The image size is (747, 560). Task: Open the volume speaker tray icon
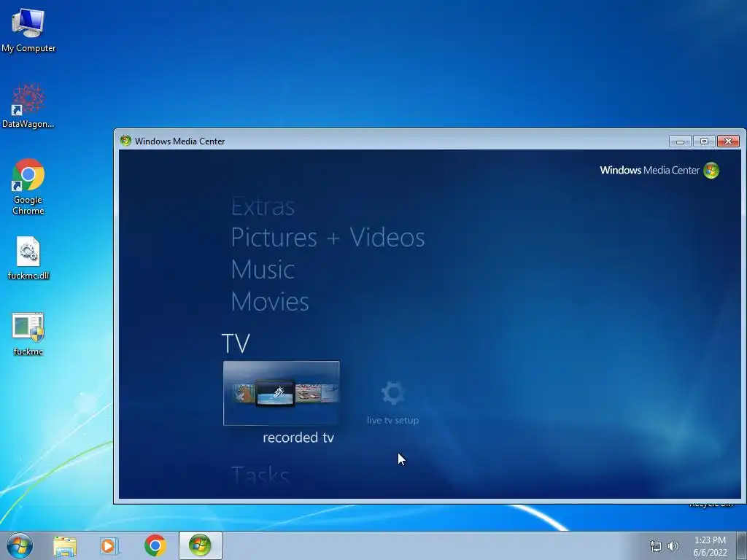[673, 546]
